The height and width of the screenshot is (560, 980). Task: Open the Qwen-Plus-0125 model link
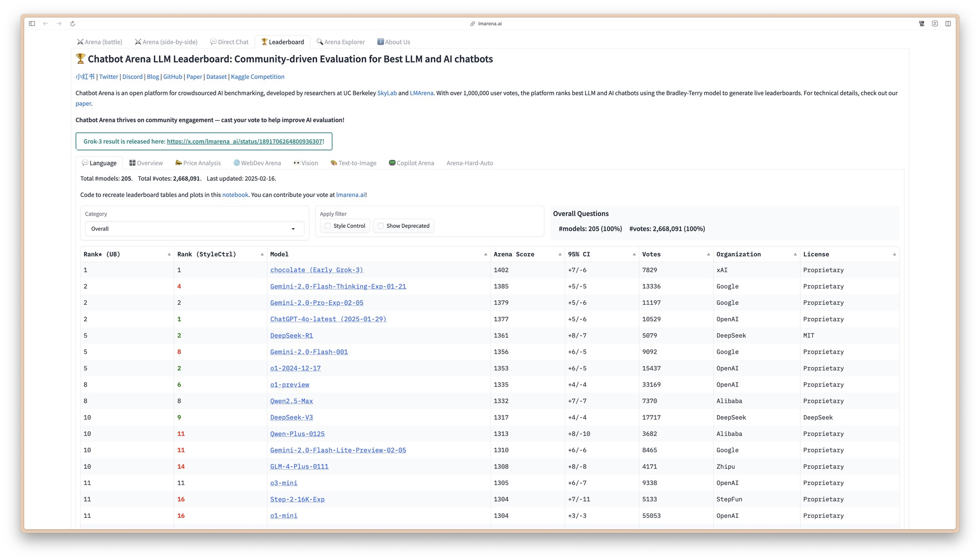[297, 434]
